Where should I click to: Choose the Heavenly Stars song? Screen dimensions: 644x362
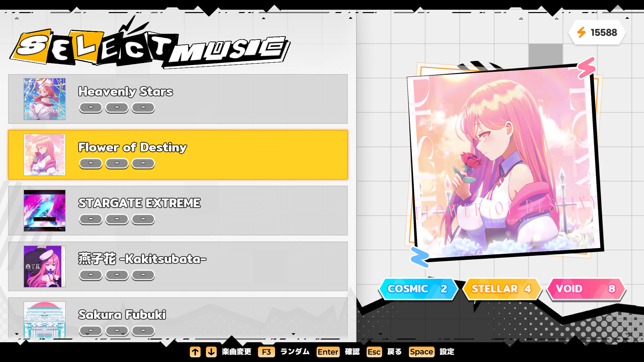[x=178, y=99]
